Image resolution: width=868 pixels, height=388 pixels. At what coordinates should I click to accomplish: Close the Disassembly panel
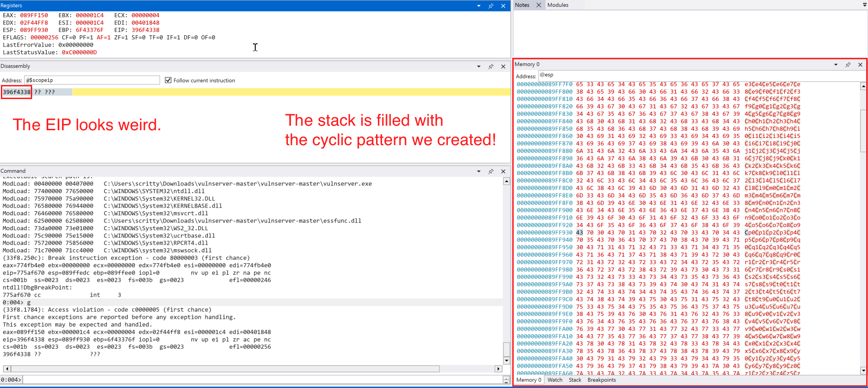coord(503,66)
